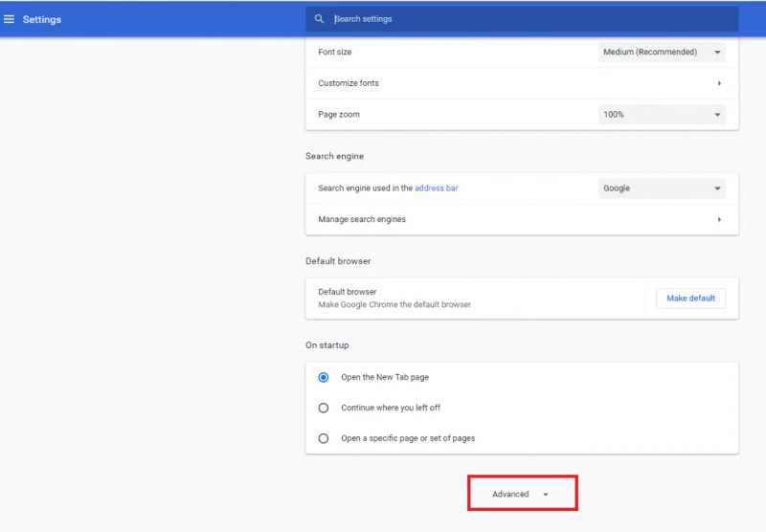Open the Font size dropdown
Screen dimensions: 766x532
662,52
